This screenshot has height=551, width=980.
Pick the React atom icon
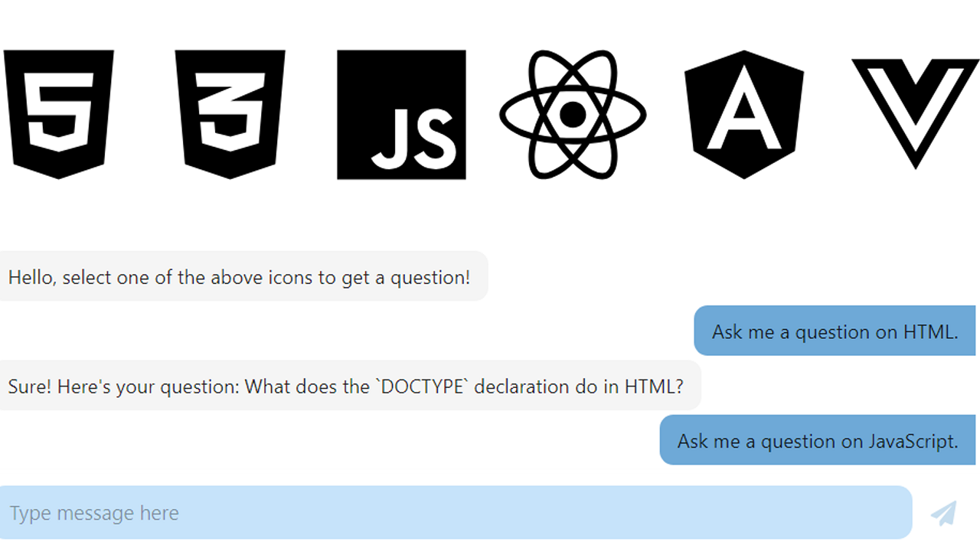click(x=573, y=115)
